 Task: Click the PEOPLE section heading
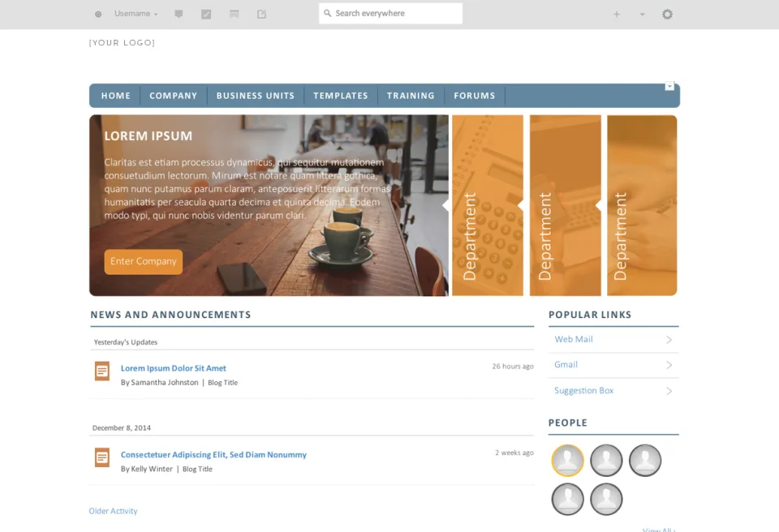[x=568, y=423]
